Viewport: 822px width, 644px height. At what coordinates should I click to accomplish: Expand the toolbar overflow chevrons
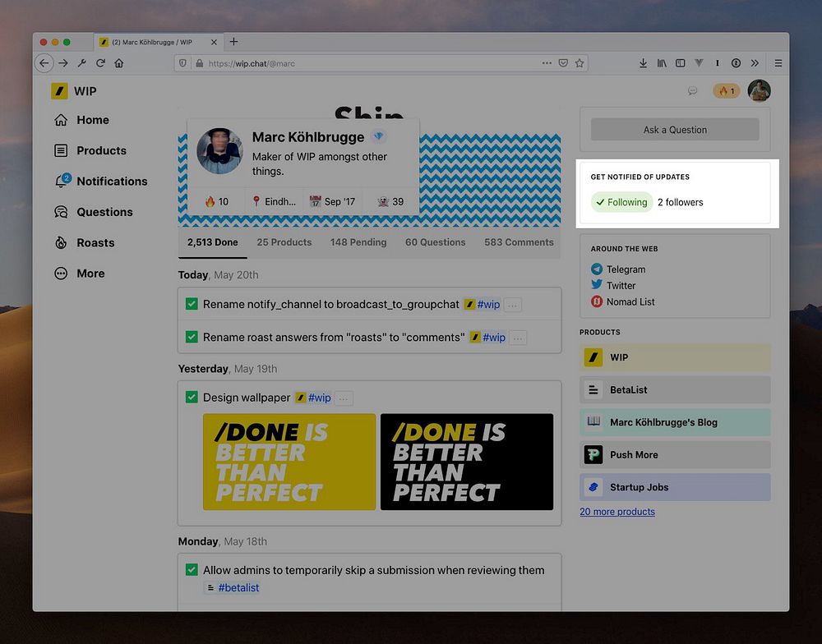click(x=755, y=63)
